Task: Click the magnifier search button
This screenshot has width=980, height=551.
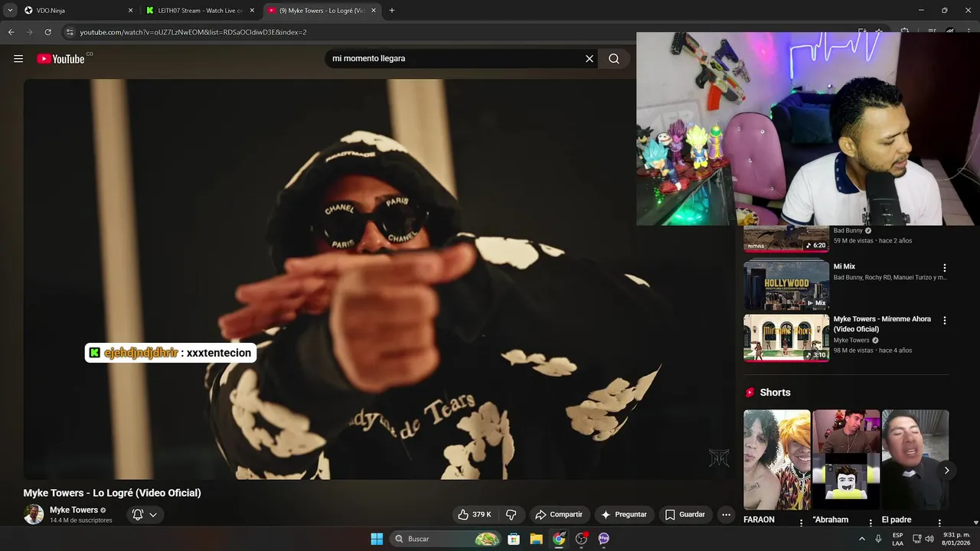Action: click(614, 58)
